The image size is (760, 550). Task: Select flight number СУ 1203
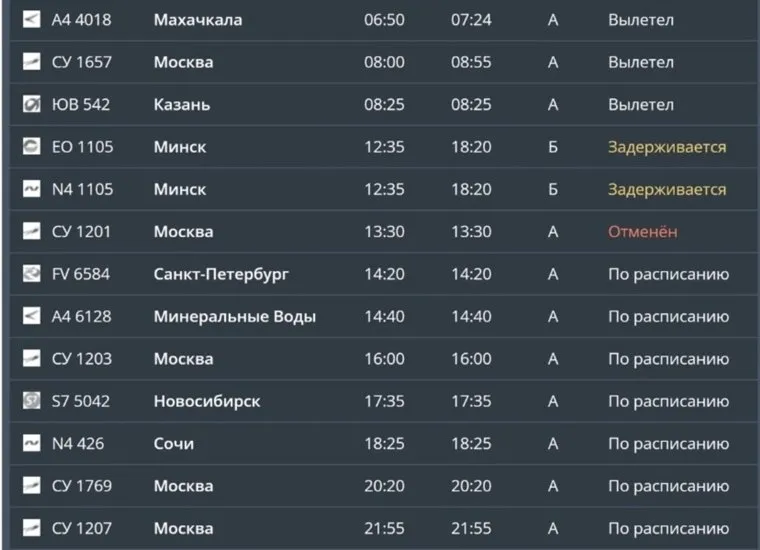point(82,359)
